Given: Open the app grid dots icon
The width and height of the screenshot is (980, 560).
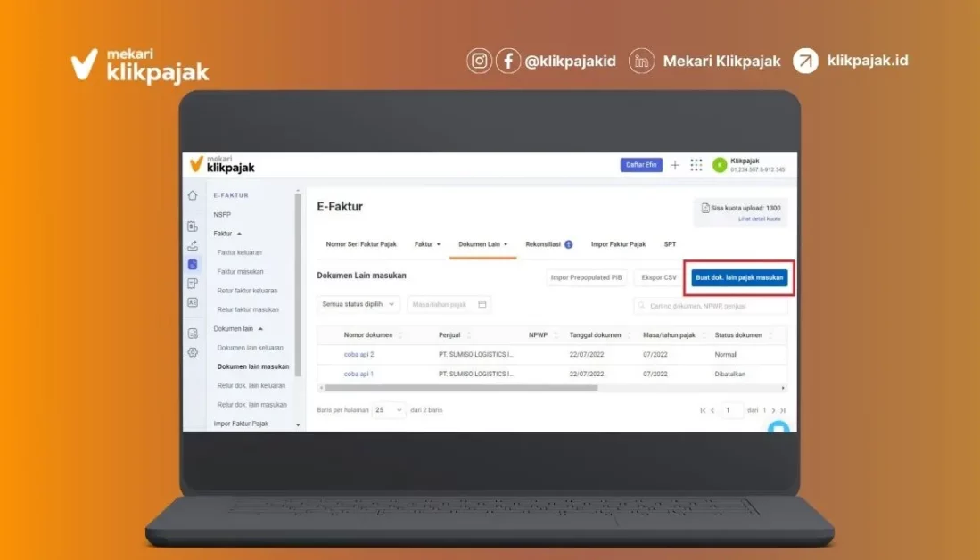Looking at the screenshot, I should [x=696, y=165].
